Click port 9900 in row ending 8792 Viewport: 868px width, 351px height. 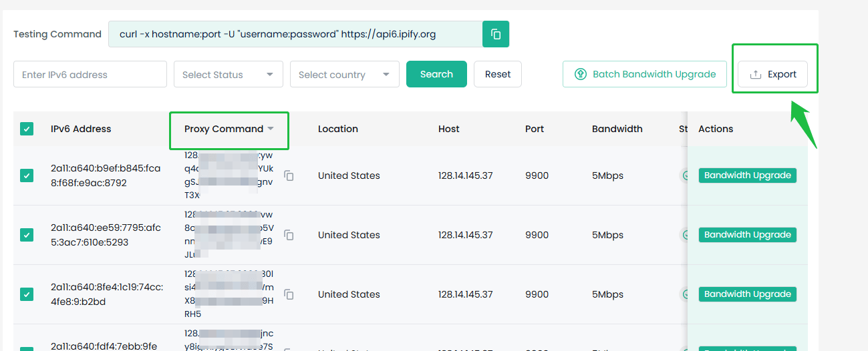537,175
